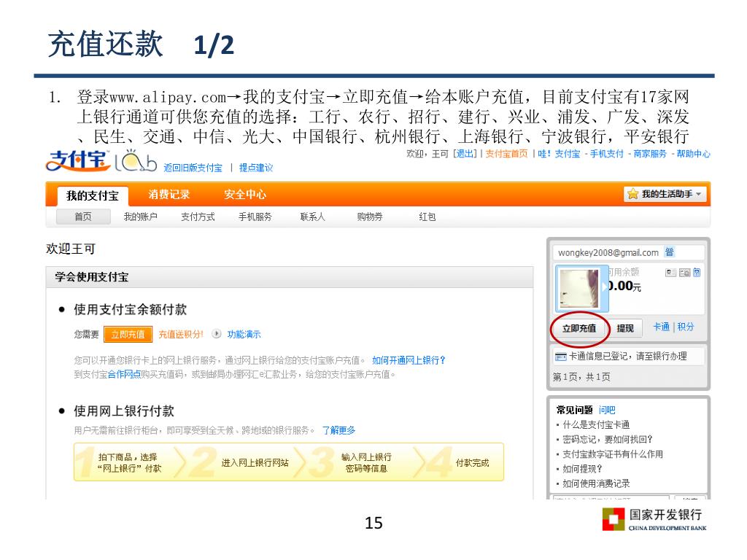This screenshot has height=560, width=747.
Task: Click the 第1页，共1页 pagination text
Action: click(x=581, y=377)
